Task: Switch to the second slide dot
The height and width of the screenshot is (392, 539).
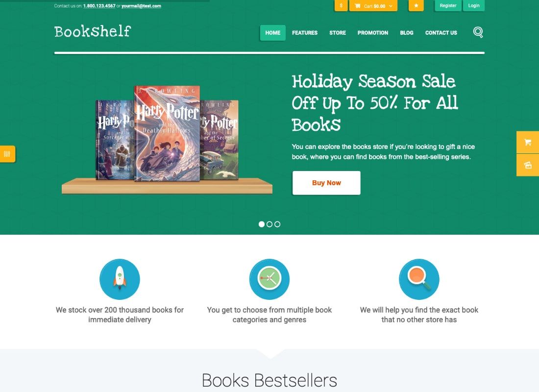Action: pyautogui.click(x=269, y=224)
